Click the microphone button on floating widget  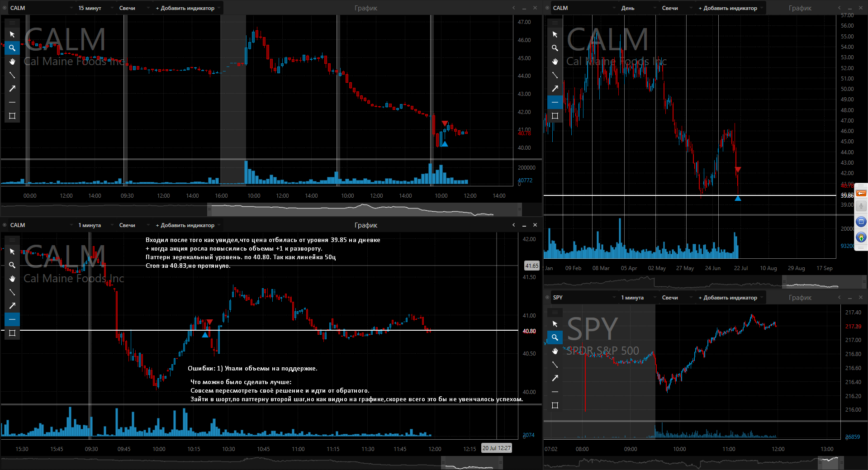pyautogui.click(x=861, y=206)
